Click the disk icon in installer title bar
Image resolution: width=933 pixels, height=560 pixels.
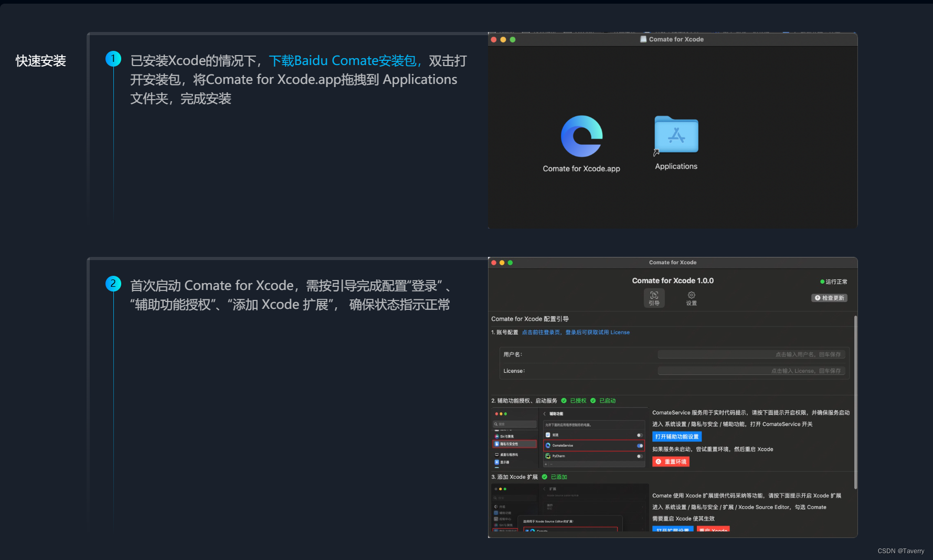pos(643,39)
